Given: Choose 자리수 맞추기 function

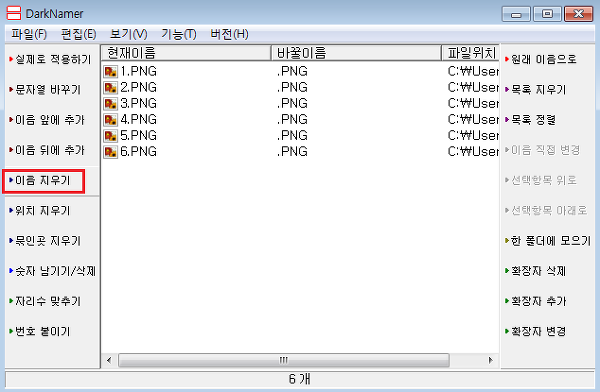Looking at the screenshot, I should tap(45, 301).
